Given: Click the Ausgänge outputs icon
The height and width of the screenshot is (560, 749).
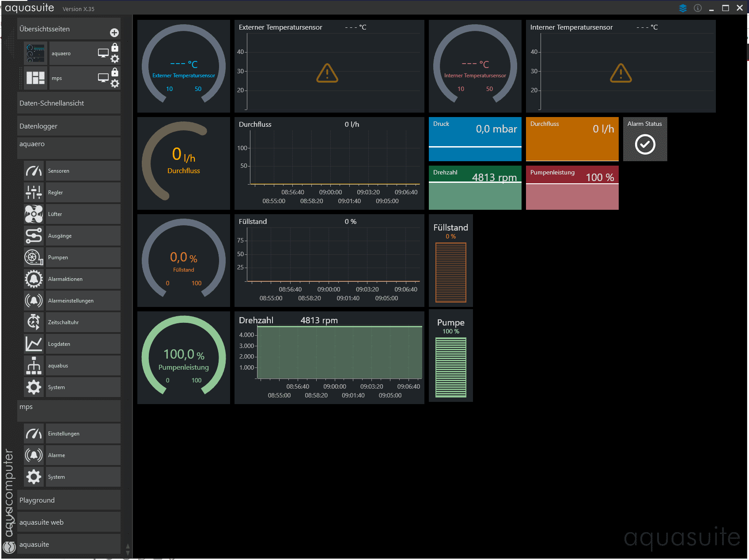Looking at the screenshot, I should pos(34,236).
